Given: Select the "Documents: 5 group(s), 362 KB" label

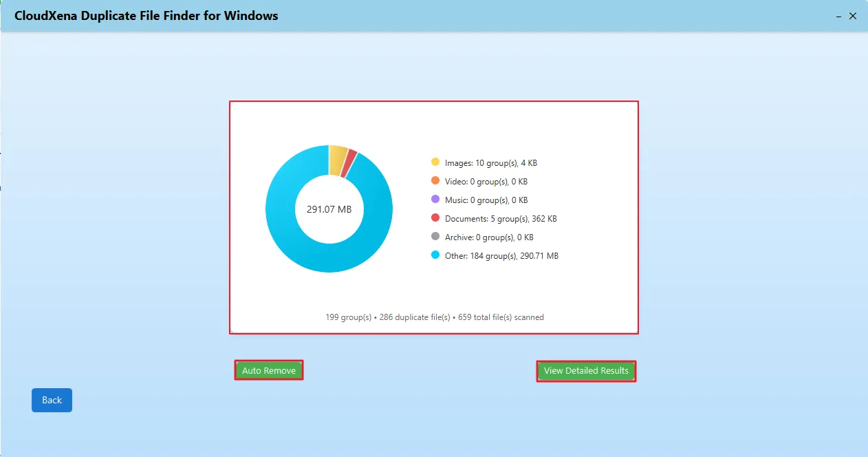Looking at the screenshot, I should [500, 219].
